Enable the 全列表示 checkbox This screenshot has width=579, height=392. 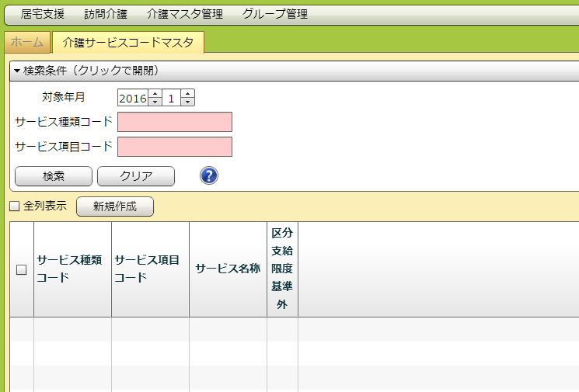14,206
